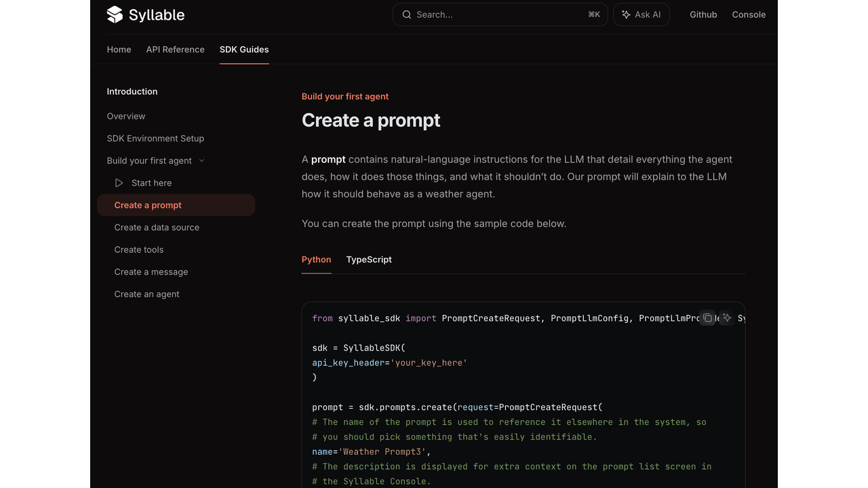Switch to the Python code tab
The width and height of the screenshot is (868, 488).
pyautogui.click(x=316, y=260)
